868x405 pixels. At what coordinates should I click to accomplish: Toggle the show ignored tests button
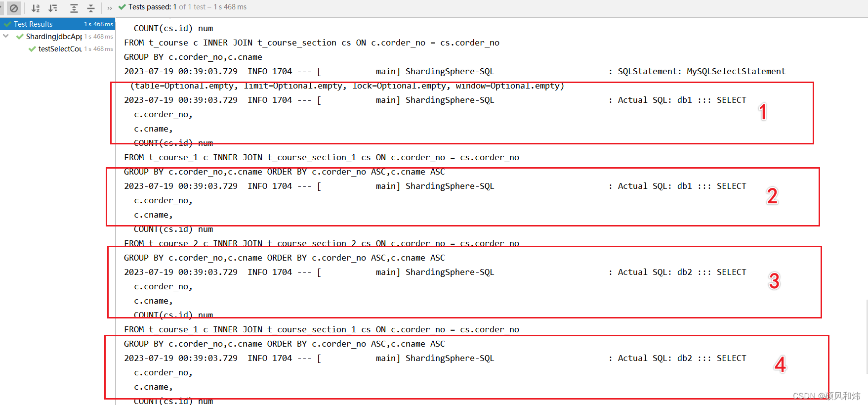(14, 8)
